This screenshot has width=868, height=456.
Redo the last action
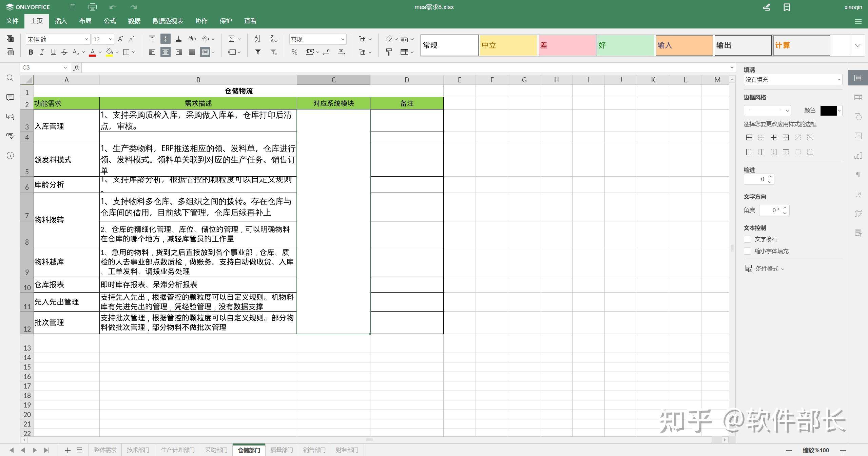tap(133, 7)
